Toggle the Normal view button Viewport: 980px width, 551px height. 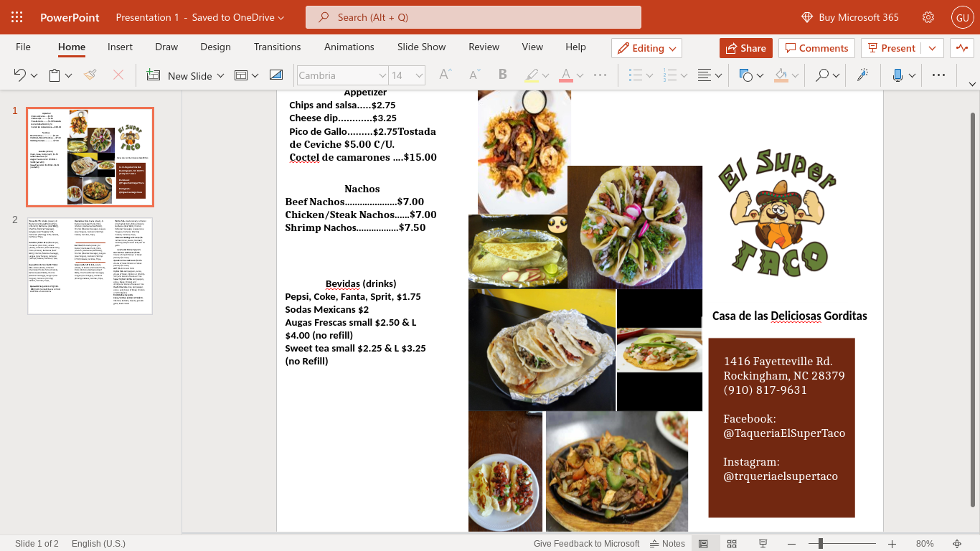(703, 544)
